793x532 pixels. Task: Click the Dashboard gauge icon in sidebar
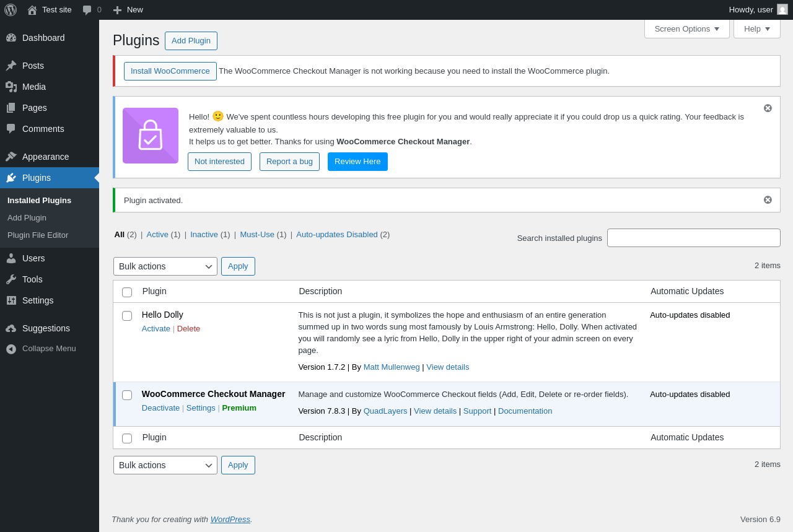(x=11, y=38)
